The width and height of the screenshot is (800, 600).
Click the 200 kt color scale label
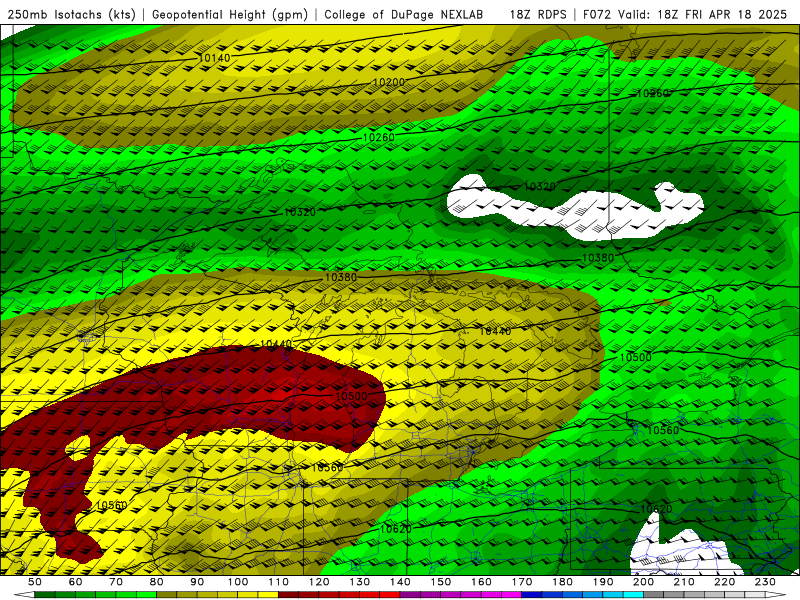pos(643,582)
